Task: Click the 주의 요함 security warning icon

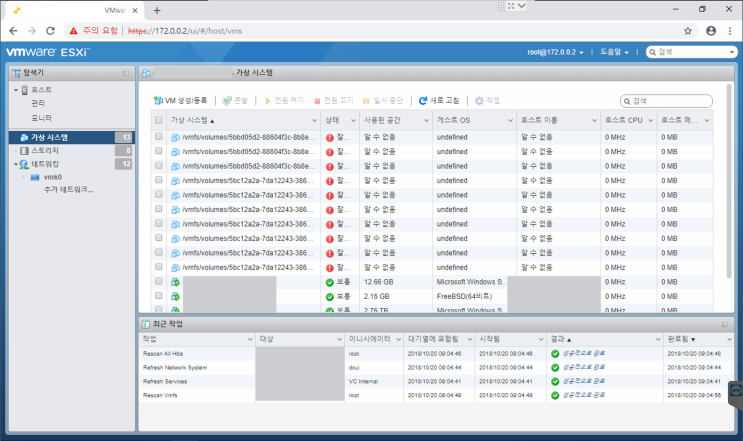Action: tap(73, 31)
